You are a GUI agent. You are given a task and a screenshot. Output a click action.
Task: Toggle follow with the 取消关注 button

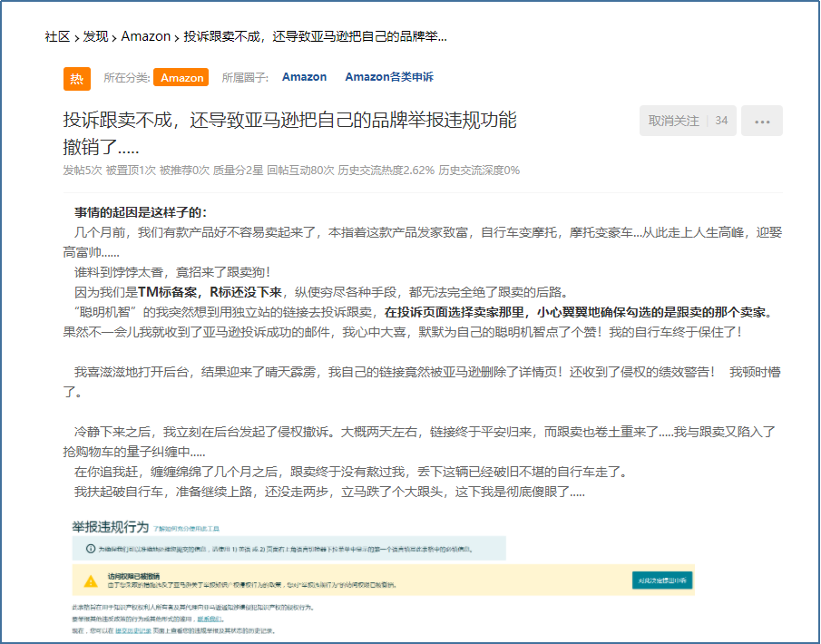pyautogui.click(x=673, y=121)
